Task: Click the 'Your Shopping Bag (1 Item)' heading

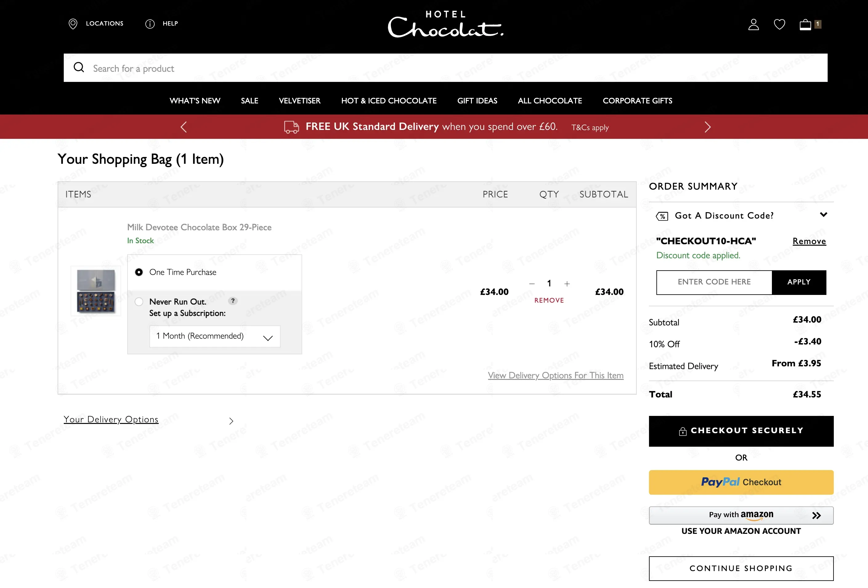Action: click(140, 159)
